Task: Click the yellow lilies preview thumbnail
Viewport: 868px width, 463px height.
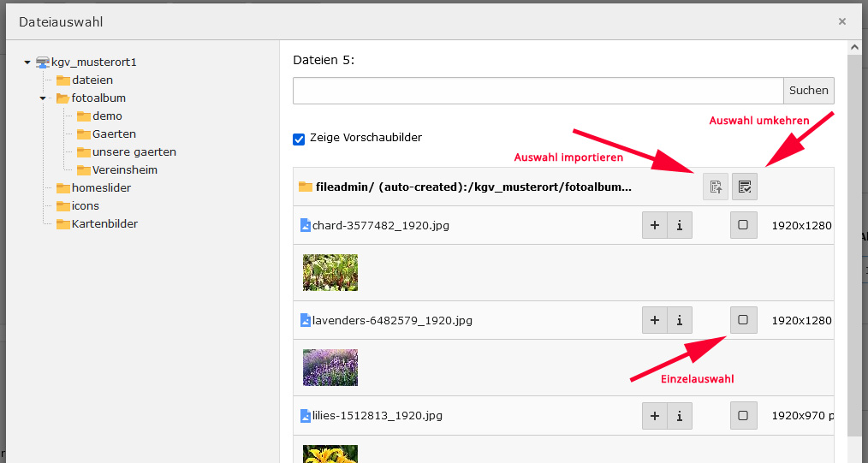Action: (x=330, y=454)
